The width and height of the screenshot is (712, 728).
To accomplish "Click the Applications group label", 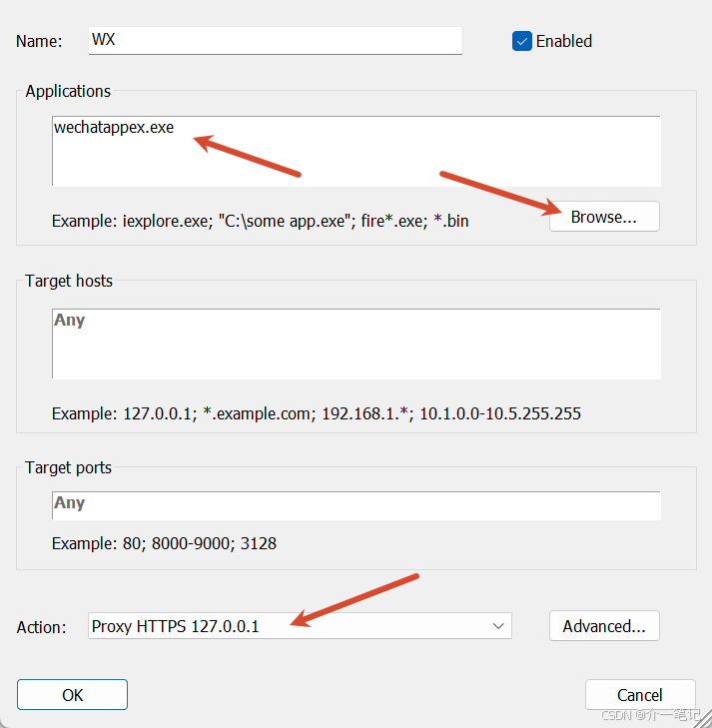I will pyautogui.click(x=68, y=91).
